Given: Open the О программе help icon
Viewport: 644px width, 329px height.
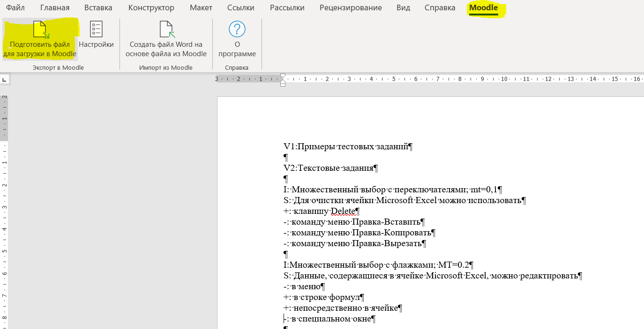Looking at the screenshot, I should click(237, 29).
